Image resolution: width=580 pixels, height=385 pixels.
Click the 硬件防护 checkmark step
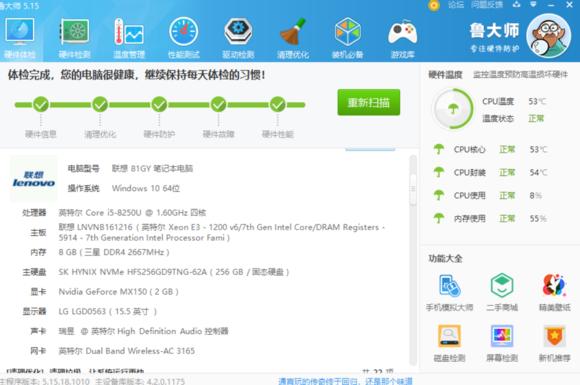click(159, 104)
